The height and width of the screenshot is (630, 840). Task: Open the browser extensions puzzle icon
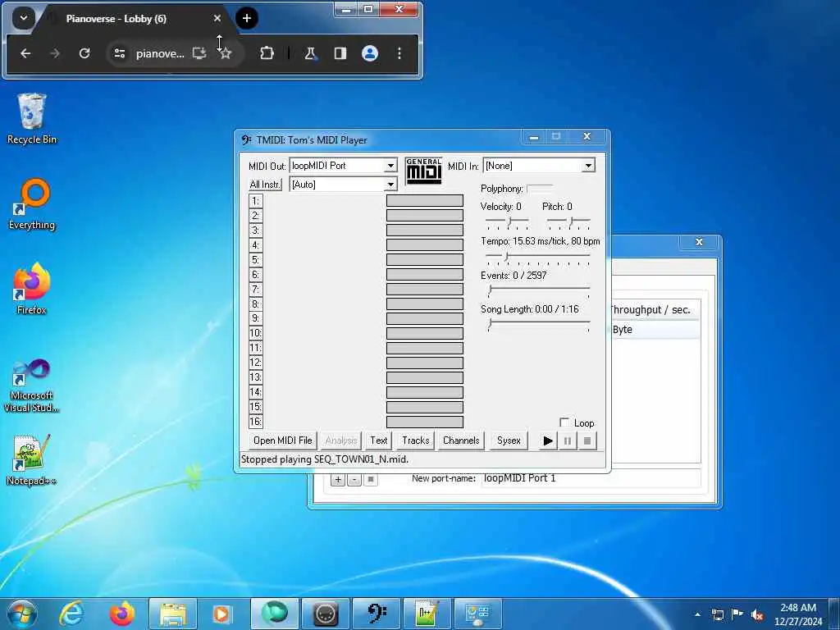(x=267, y=53)
